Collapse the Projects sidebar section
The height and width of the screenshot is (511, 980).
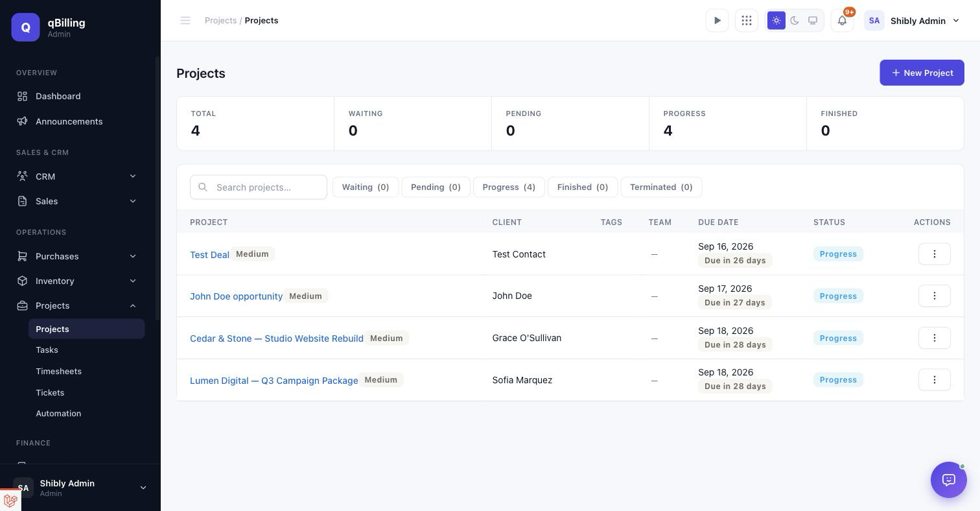(77, 305)
